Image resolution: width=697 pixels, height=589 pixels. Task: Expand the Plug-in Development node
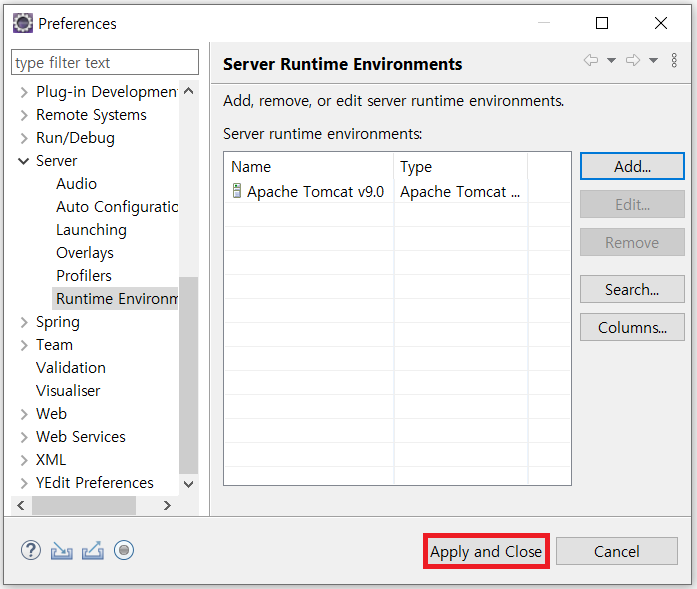click(x=24, y=92)
